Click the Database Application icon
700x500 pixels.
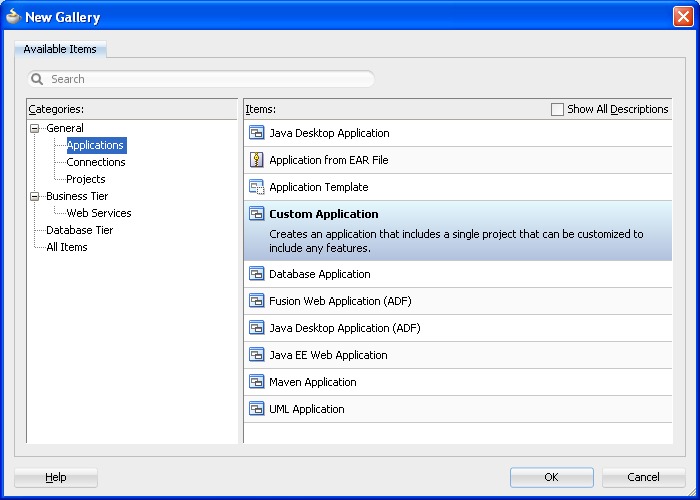[x=256, y=274]
